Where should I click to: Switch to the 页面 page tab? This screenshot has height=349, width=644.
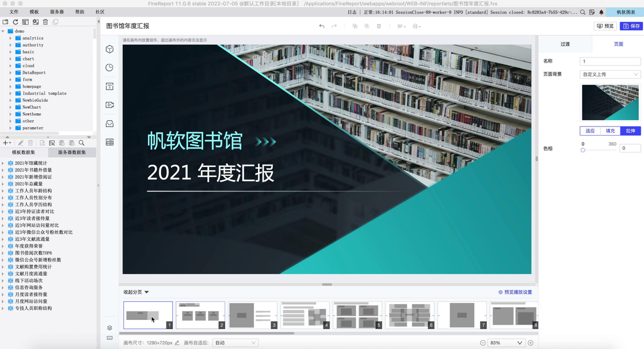coord(618,44)
